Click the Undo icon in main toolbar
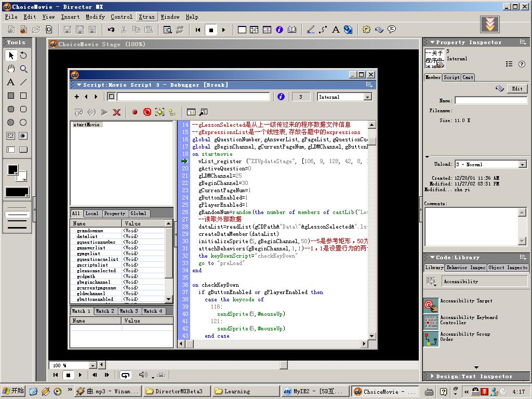The width and height of the screenshot is (532, 399). coord(111,30)
